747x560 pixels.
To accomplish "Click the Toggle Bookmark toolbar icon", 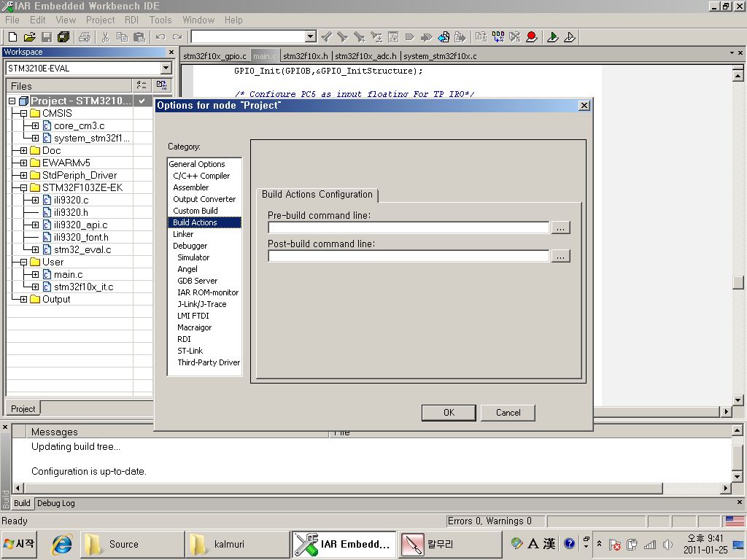I will 410,36.
